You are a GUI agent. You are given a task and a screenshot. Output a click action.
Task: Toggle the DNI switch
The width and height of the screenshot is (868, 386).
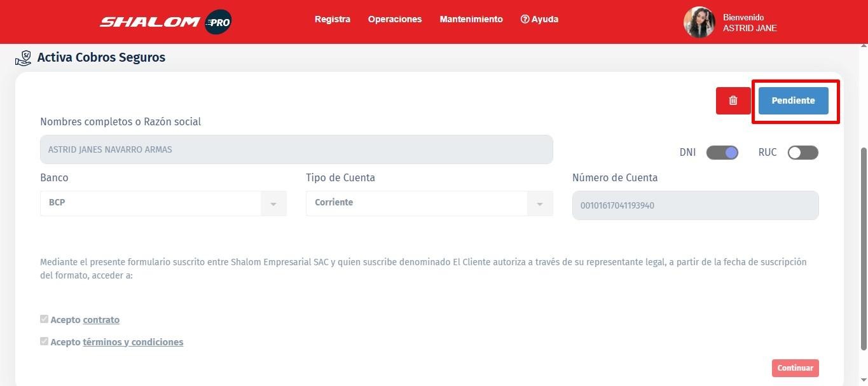tap(722, 153)
